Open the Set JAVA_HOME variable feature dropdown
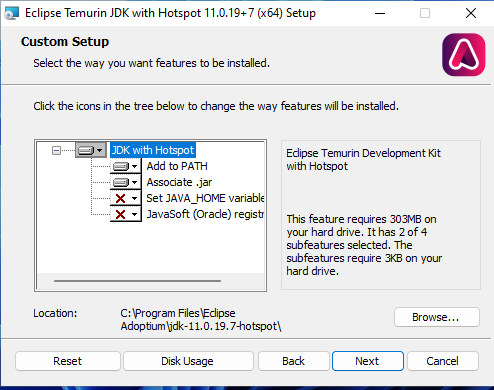Image resolution: width=494 pixels, height=390 pixels. pyautogui.click(x=126, y=198)
